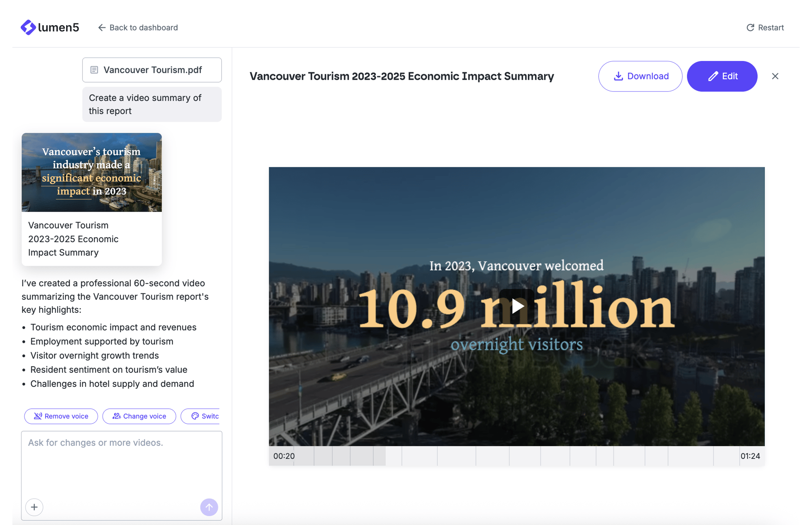The width and height of the screenshot is (812, 525).
Task: Click Change voice chip
Action: (x=139, y=416)
